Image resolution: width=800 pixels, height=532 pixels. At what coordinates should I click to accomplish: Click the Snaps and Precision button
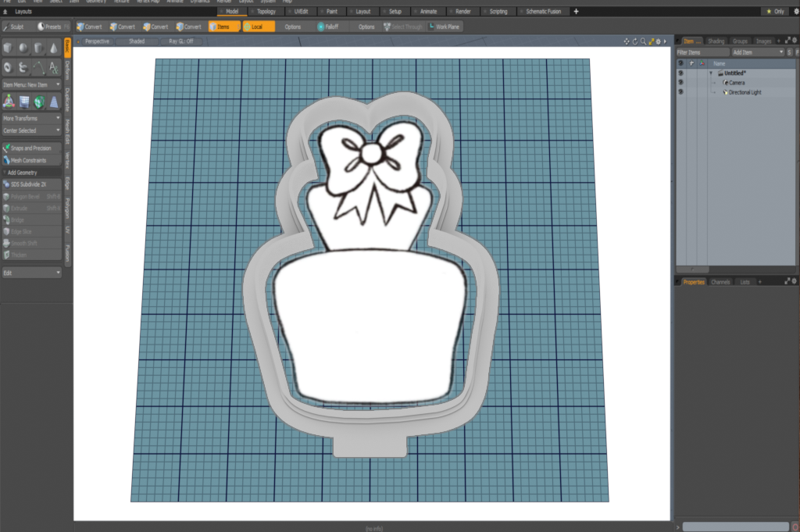click(x=31, y=148)
